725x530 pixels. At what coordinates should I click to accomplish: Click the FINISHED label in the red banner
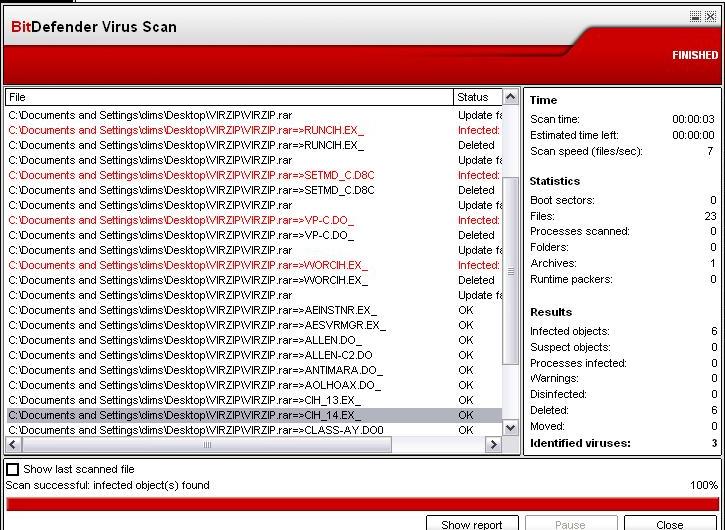[695, 55]
